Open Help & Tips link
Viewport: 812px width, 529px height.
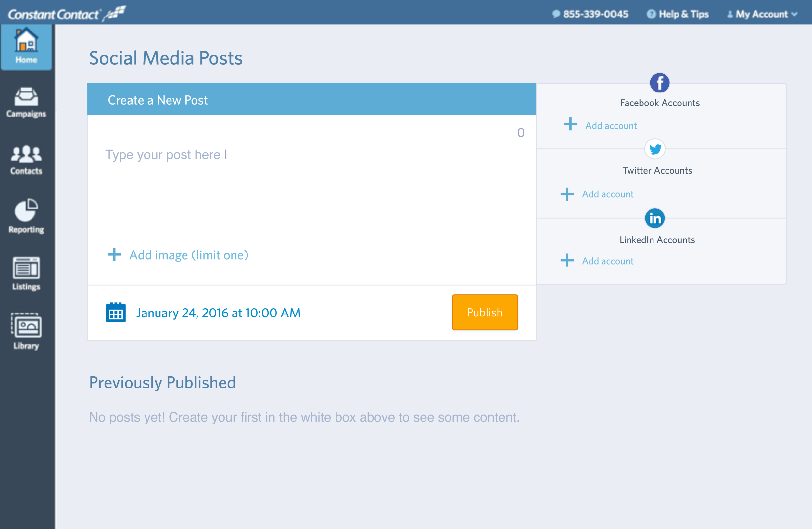(683, 14)
